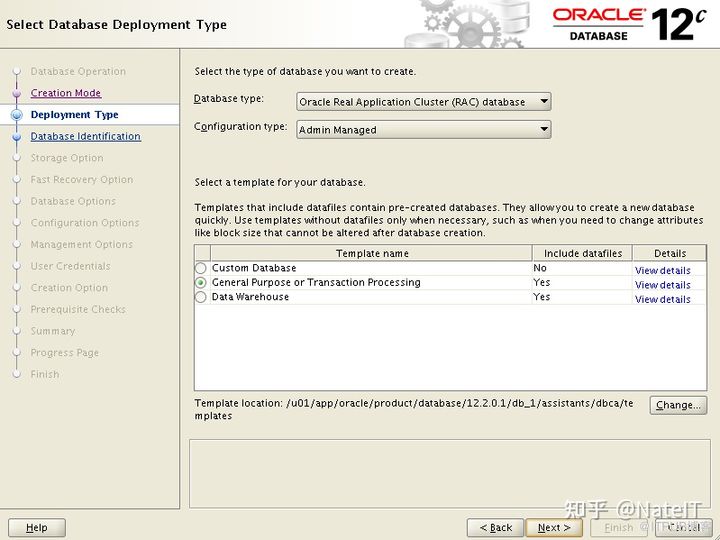Click the empty message area at bottom
Image resolution: width=720 pixels, height=540 pixels.
coord(450,473)
